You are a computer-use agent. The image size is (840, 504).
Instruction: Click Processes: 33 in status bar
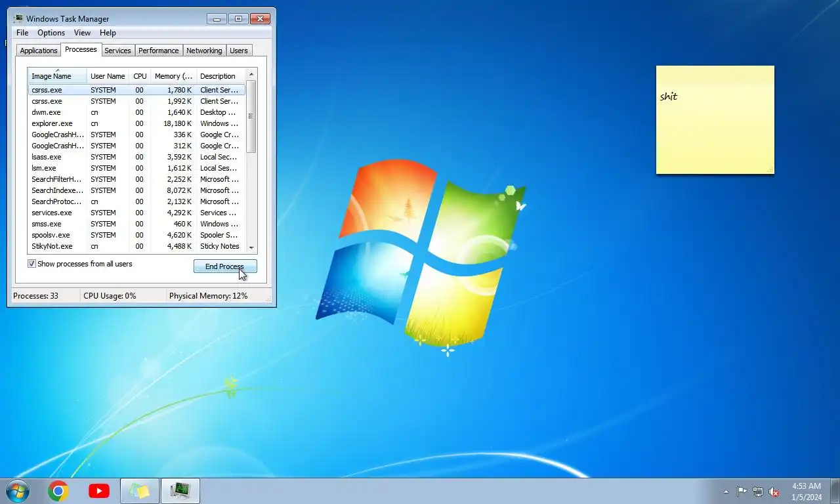coord(35,296)
